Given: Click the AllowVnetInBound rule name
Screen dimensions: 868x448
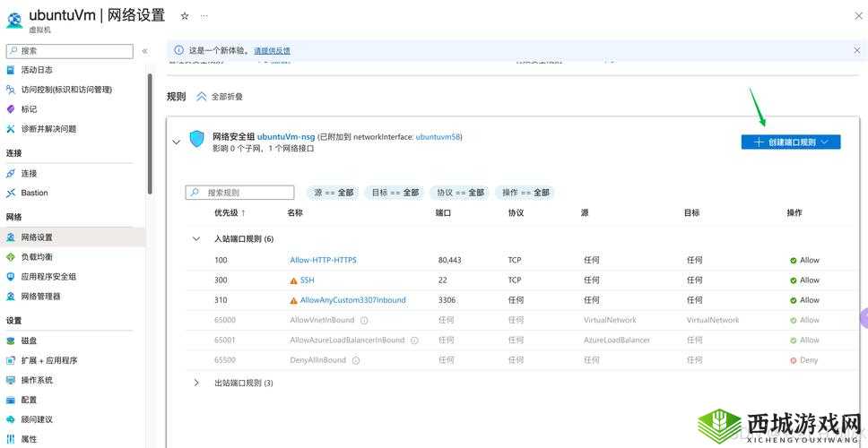Looking at the screenshot, I should [x=322, y=320].
